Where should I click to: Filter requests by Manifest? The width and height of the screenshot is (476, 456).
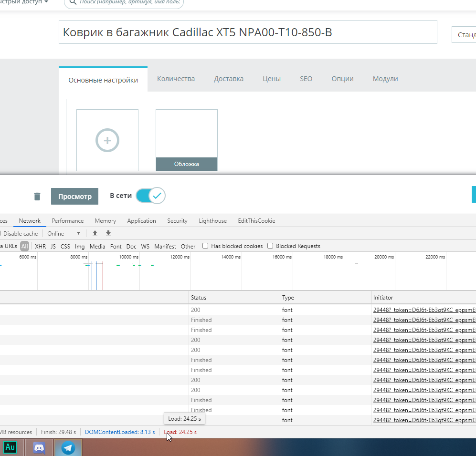coord(165,247)
